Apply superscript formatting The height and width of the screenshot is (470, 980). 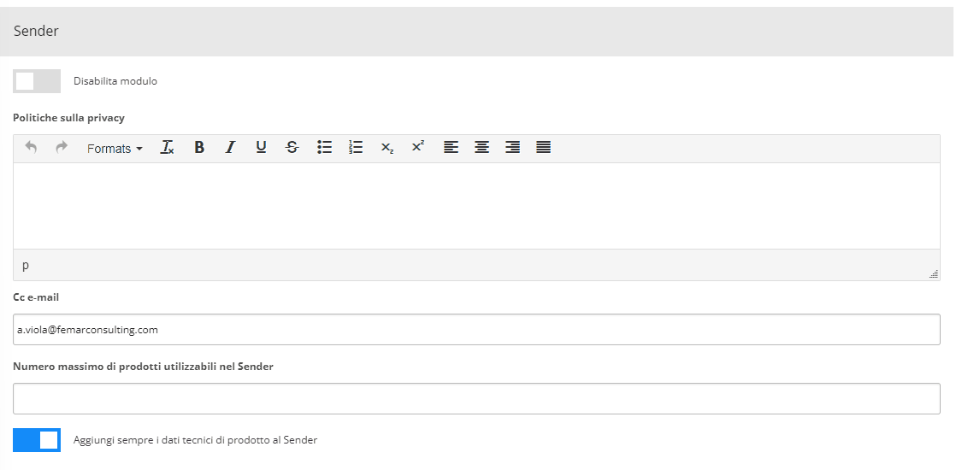point(418,148)
